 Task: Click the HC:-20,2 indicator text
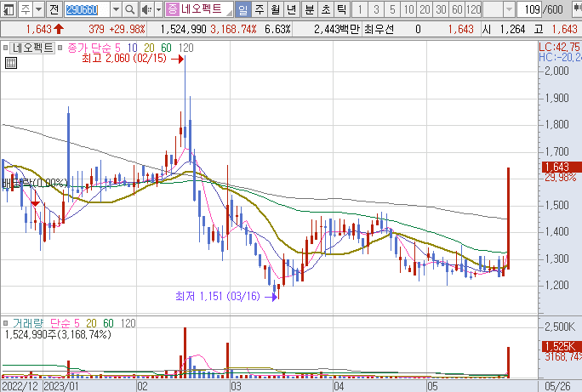(x=559, y=57)
